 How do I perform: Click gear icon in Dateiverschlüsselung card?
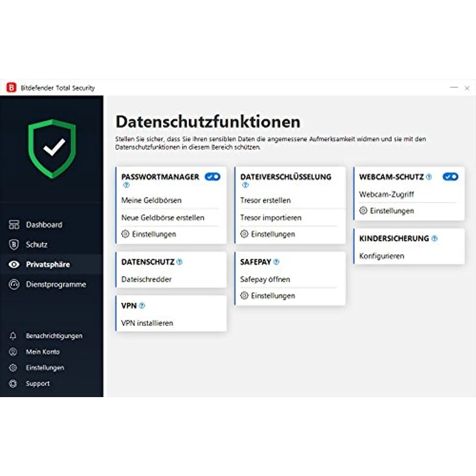coord(244,233)
